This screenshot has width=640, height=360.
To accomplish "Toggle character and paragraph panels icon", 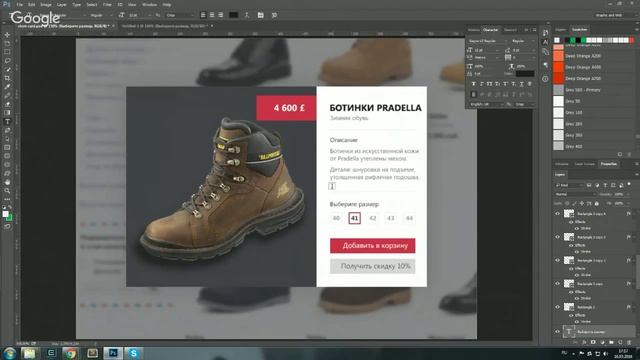I will [260, 15].
